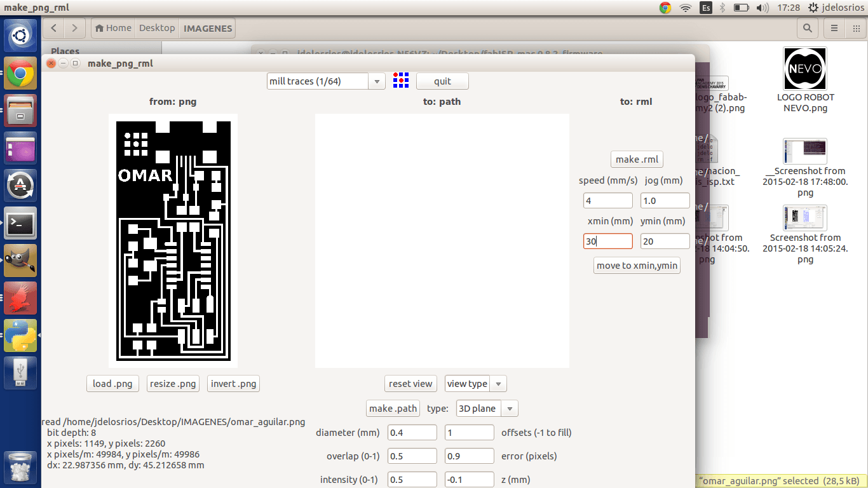Select IMAGENES in the path bar
The image size is (868, 488).
208,28
